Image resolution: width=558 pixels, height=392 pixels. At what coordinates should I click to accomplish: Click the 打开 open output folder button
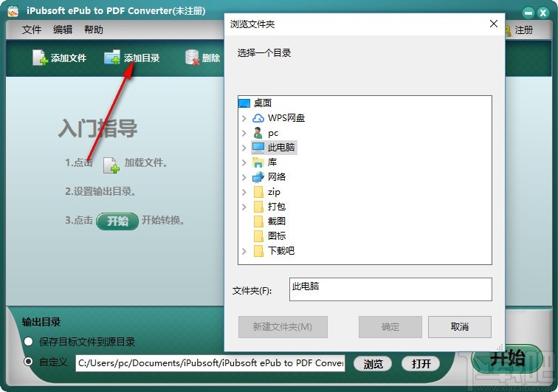(421, 364)
